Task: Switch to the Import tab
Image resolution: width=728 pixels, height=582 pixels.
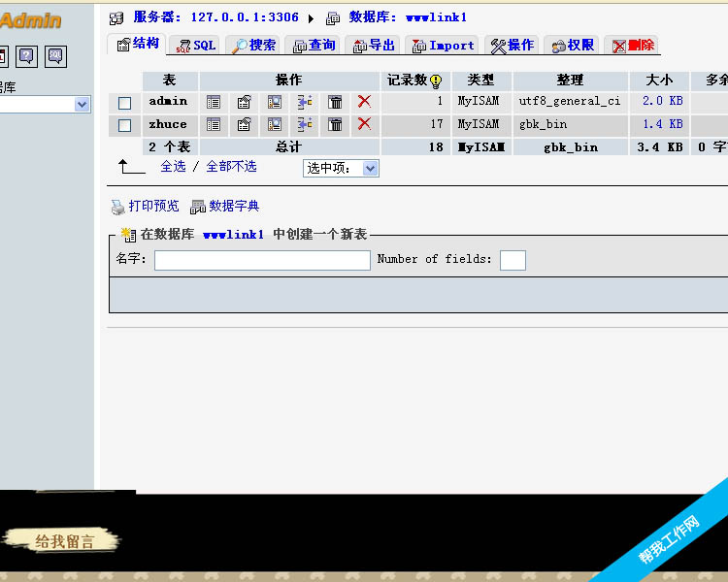Action: coord(443,46)
